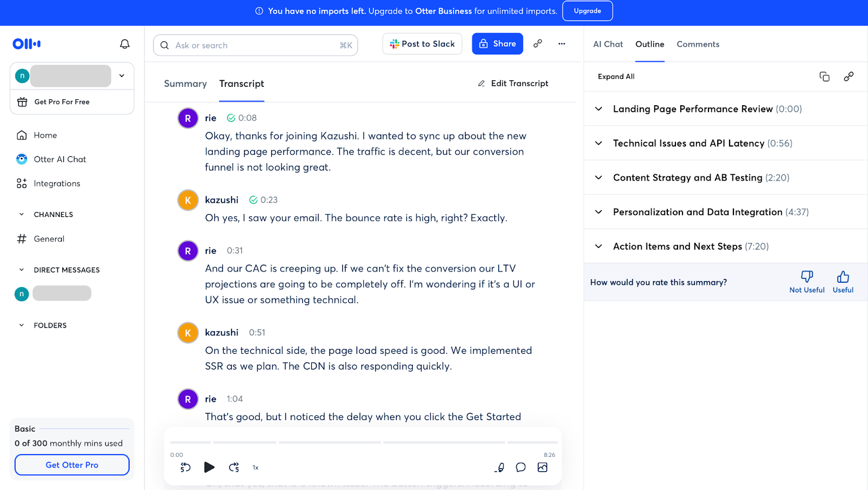The height and width of the screenshot is (490, 868).
Task: Click the insert image icon in player
Action: click(542, 467)
